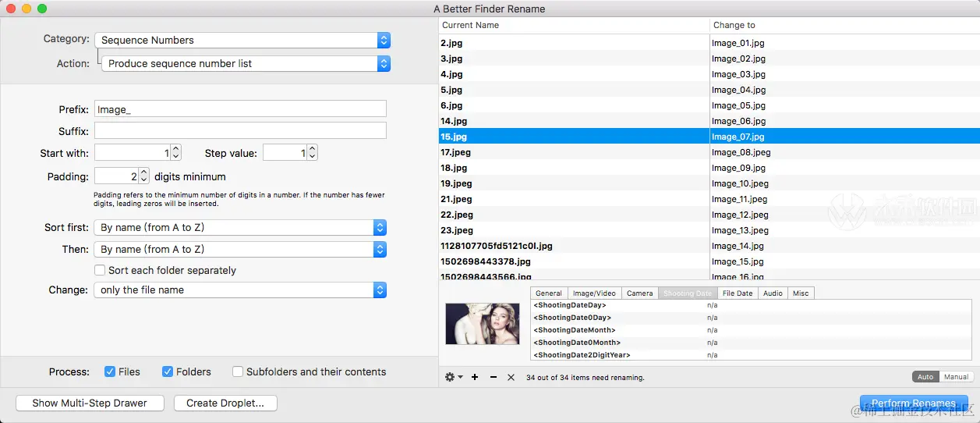Switch preview mode to Auto

(x=925, y=377)
